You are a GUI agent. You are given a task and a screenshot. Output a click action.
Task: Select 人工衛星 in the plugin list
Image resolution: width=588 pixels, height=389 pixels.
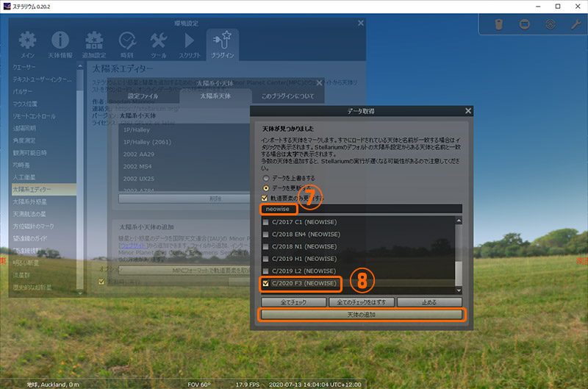[x=44, y=177]
